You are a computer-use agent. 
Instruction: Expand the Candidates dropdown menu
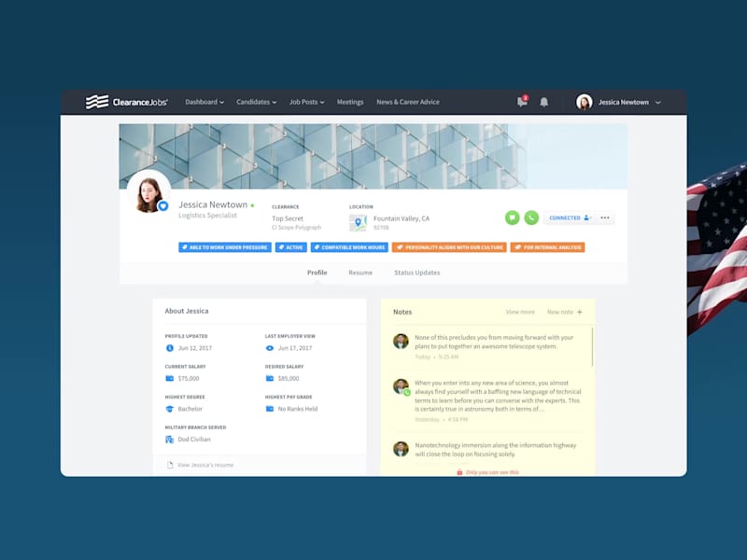coord(257,102)
